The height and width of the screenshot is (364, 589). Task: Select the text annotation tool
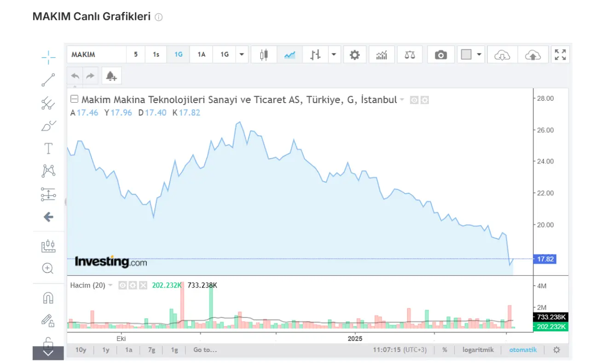(48, 149)
